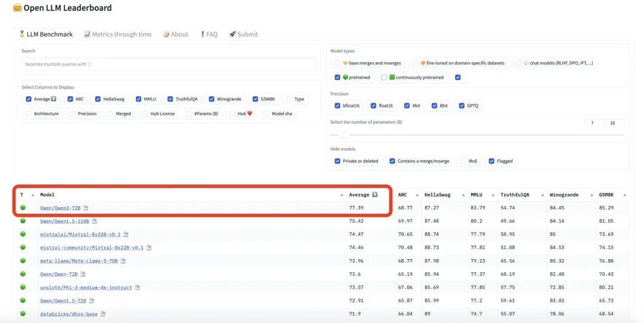Click the Search queries input field
Image resolution: width=644 pixels, height=323 pixels.
[x=169, y=64]
